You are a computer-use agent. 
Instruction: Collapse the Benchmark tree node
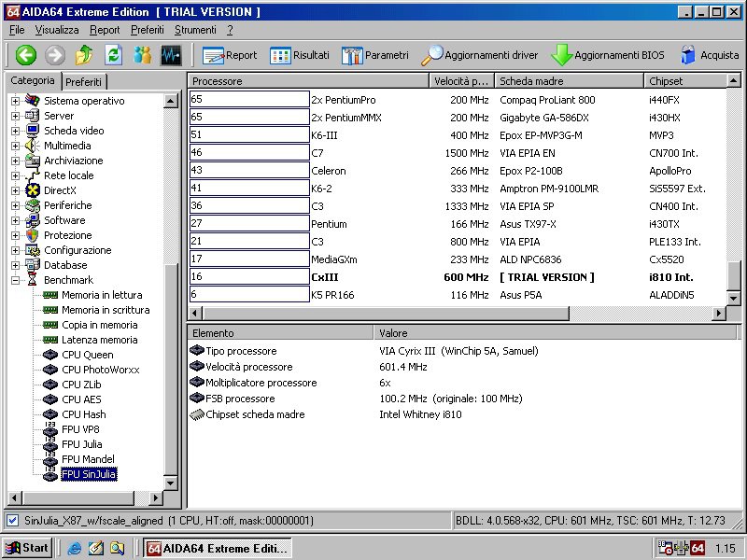point(15,280)
